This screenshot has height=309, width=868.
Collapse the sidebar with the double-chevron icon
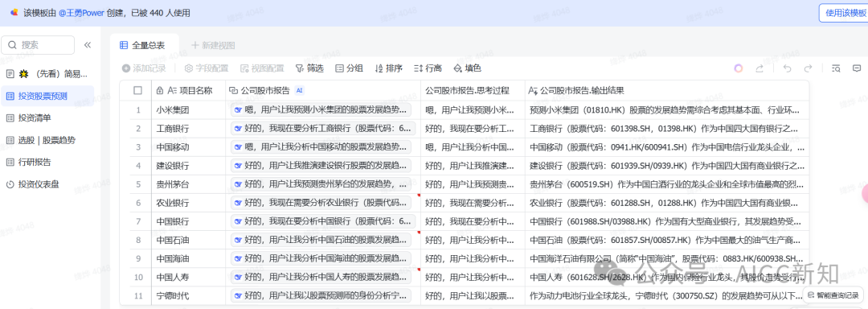88,45
